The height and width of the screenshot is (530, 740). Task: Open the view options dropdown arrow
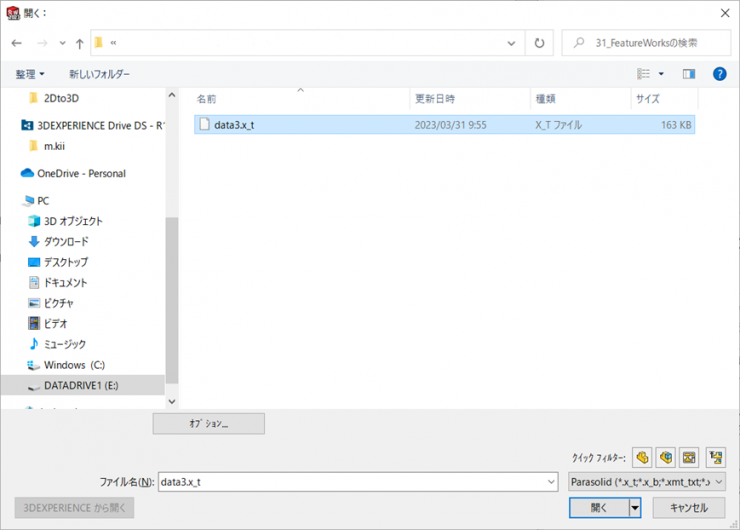661,74
